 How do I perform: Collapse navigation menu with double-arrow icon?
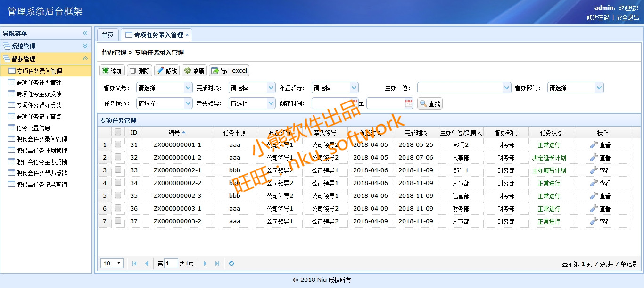tap(85, 34)
